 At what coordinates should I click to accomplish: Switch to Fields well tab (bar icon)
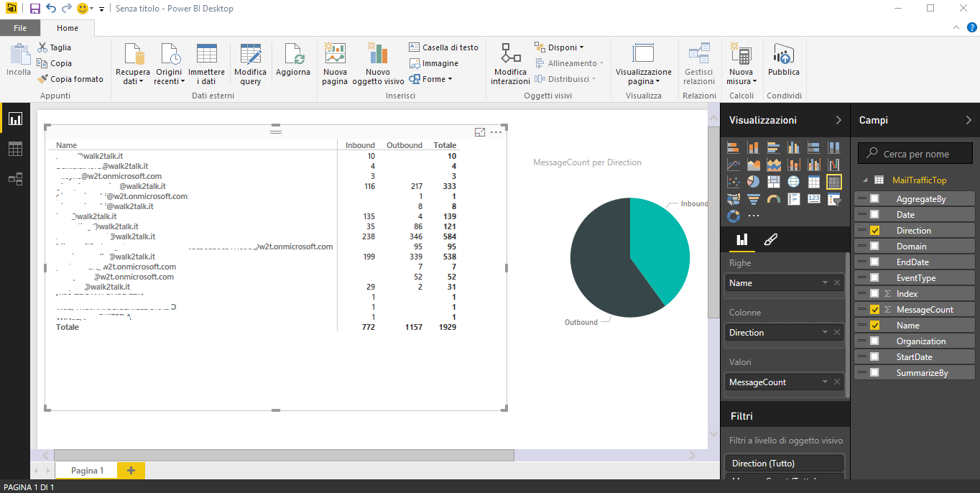tap(742, 239)
